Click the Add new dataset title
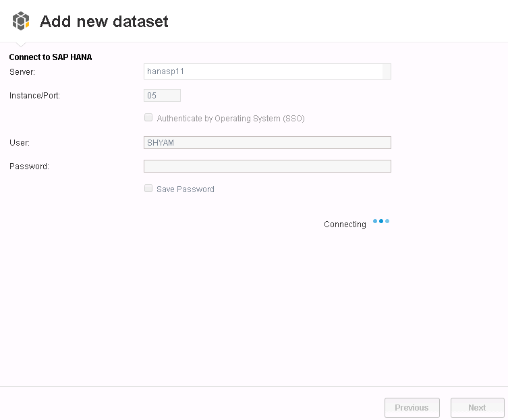This screenshot has width=508, height=420. [104, 22]
